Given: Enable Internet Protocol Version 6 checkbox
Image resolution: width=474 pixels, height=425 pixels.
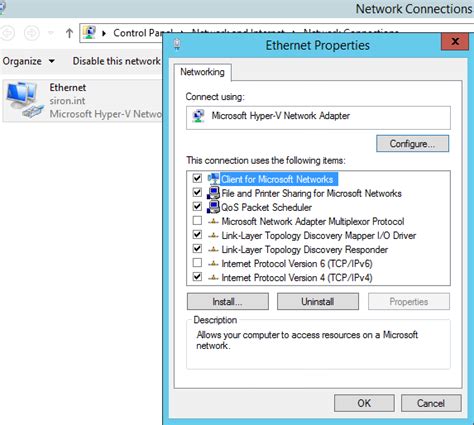Looking at the screenshot, I should [x=197, y=263].
